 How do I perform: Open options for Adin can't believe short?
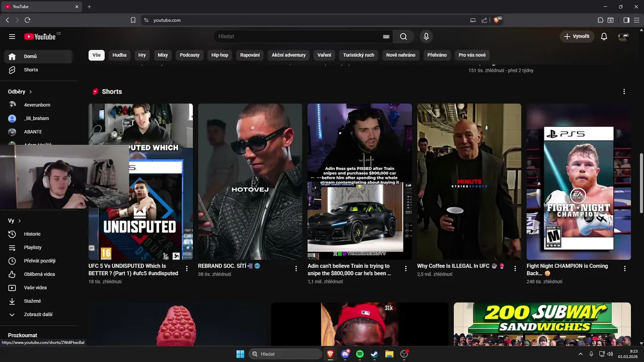(x=406, y=268)
